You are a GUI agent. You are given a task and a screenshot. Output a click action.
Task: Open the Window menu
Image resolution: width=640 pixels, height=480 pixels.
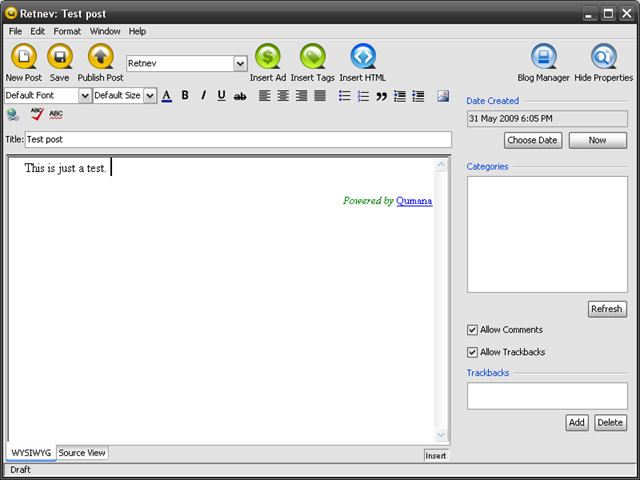pos(105,31)
